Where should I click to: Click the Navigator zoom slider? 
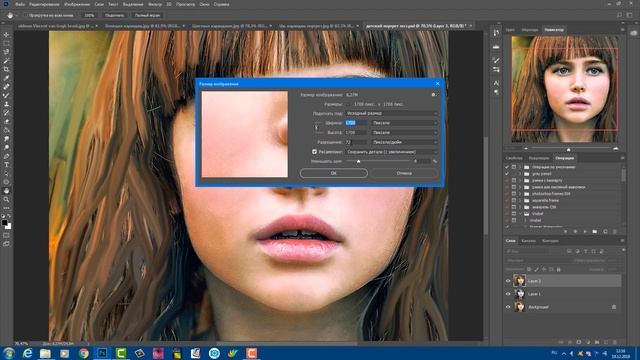569,149
